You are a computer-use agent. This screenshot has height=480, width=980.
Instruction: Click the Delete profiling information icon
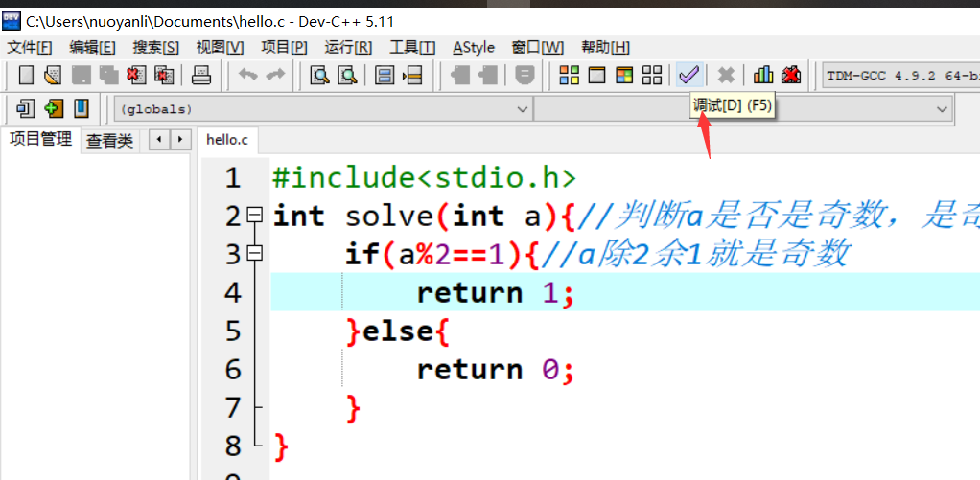tap(791, 76)
